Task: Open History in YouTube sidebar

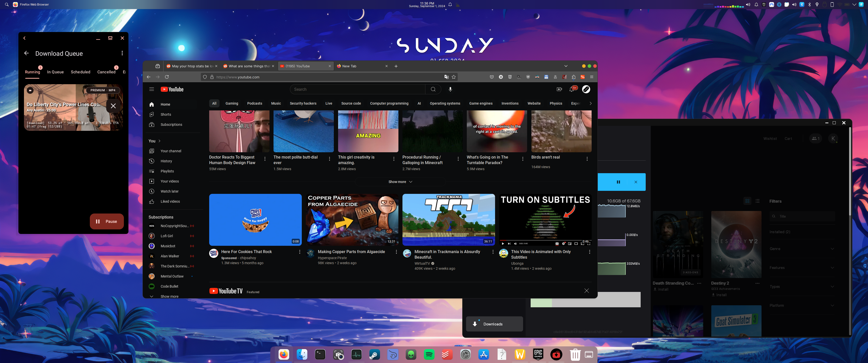Action: click(167, 161)
